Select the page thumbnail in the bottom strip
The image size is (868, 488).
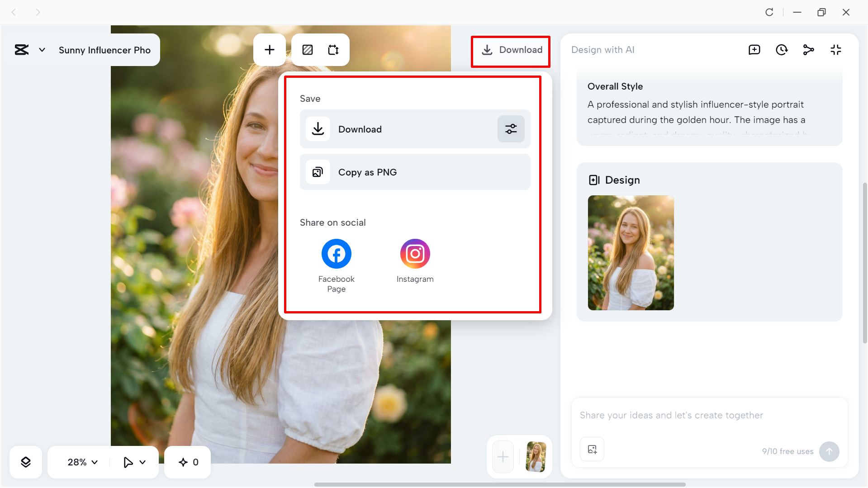[x=536, y=457]
